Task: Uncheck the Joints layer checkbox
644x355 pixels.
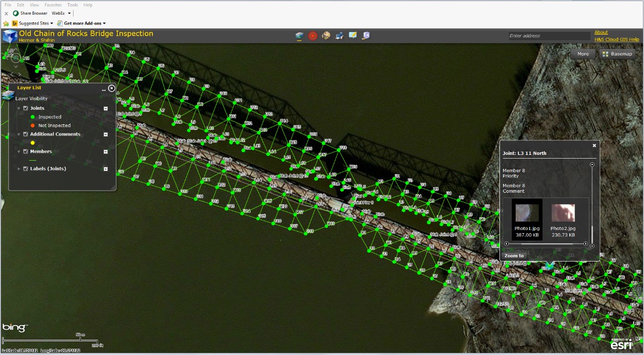Action: click(25, 108)
